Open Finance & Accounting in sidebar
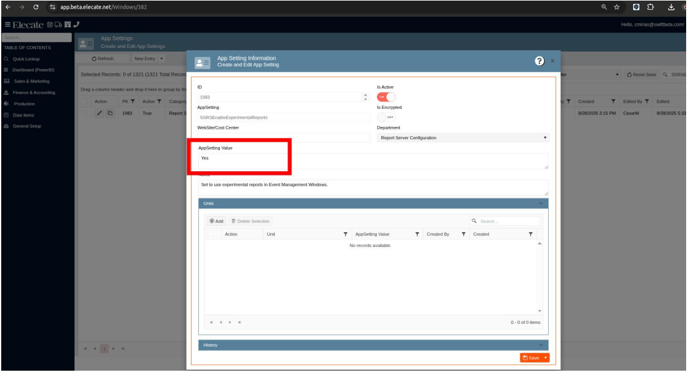The width and height of the screenshot is (688, 375). point(34,93)
